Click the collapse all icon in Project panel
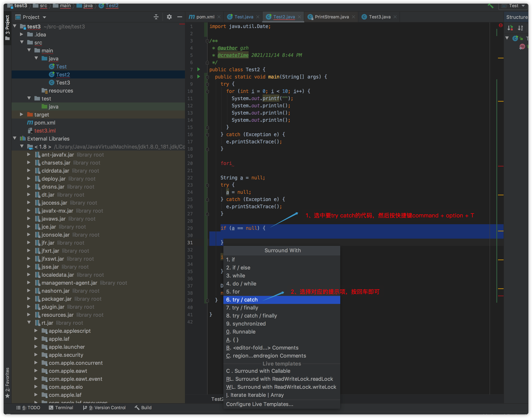The image size is (532, 418). click(x=156, y=17)
